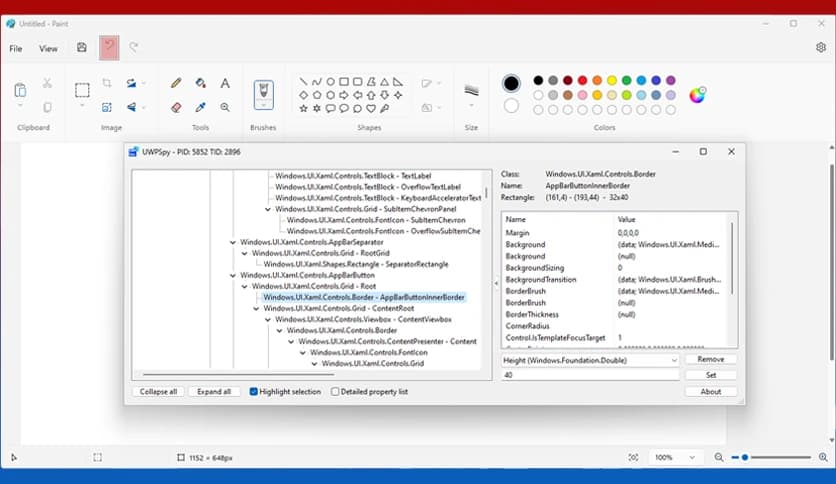Click the Resize icon in Image group
Image resolution: width=836 pixels, height=484 pixels.
click(107, 107)
